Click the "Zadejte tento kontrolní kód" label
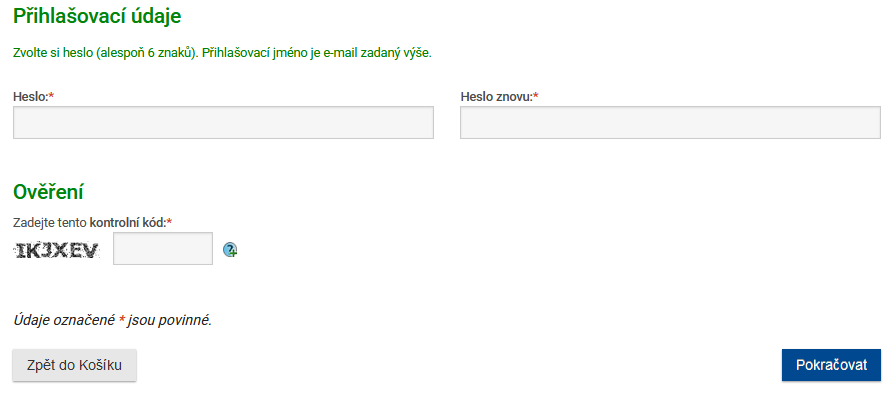Image resolution: width=889 pixels, height=403 pixels. (89, 221)
